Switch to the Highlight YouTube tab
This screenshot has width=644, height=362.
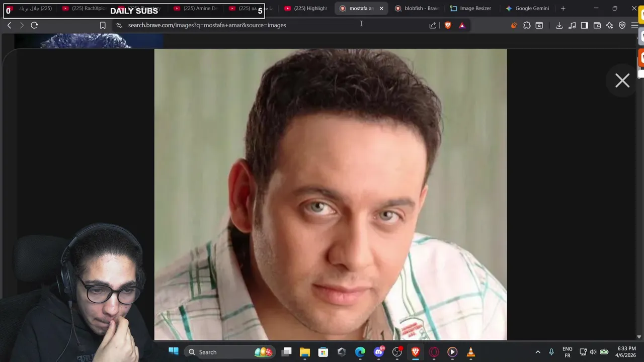pos(306,9)
